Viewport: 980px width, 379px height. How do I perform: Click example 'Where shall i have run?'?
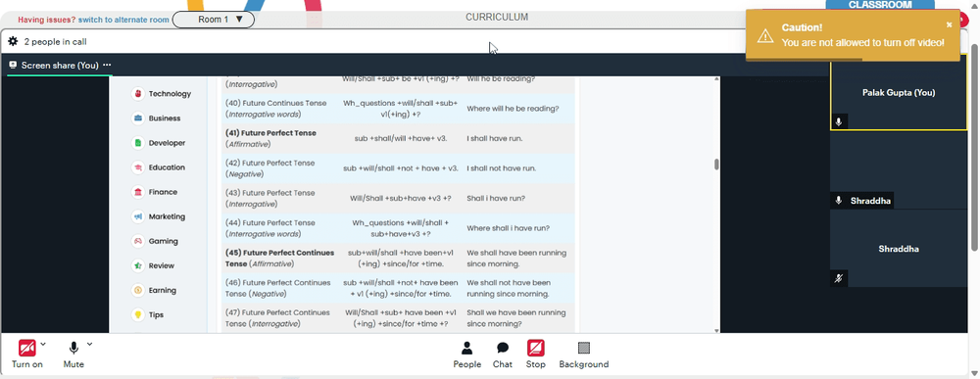click(508, 228)
